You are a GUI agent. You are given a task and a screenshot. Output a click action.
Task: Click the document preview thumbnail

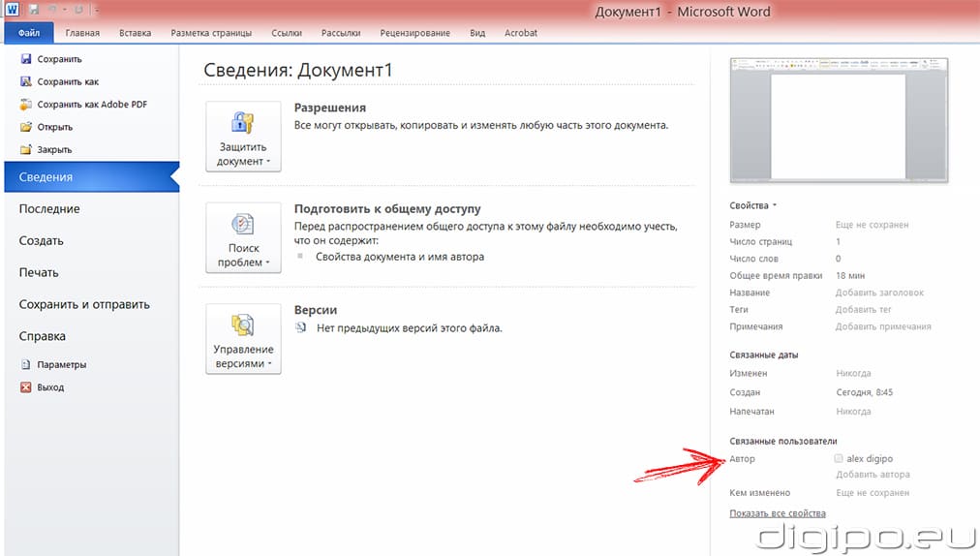[839, 120]
